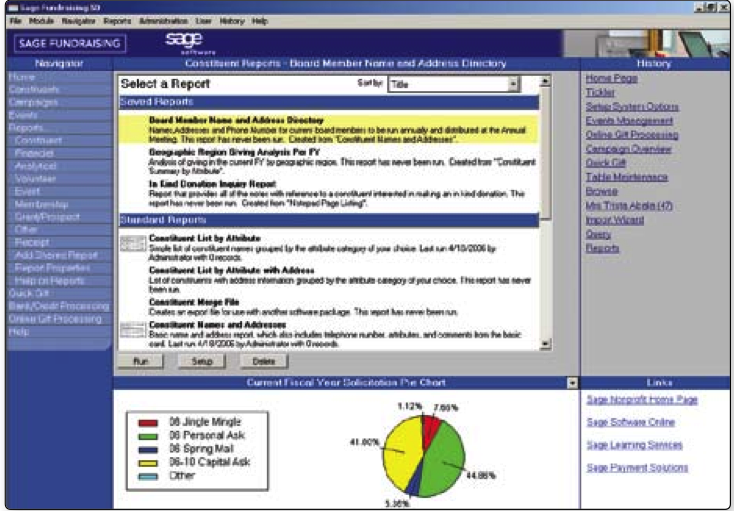Open the Tickler history link

click(x=600, y=93)
